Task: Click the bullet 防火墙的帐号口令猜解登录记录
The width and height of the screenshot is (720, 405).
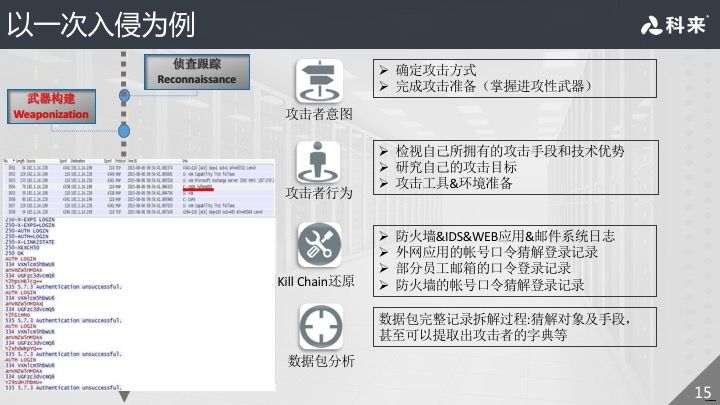Action: pos(489,285)
